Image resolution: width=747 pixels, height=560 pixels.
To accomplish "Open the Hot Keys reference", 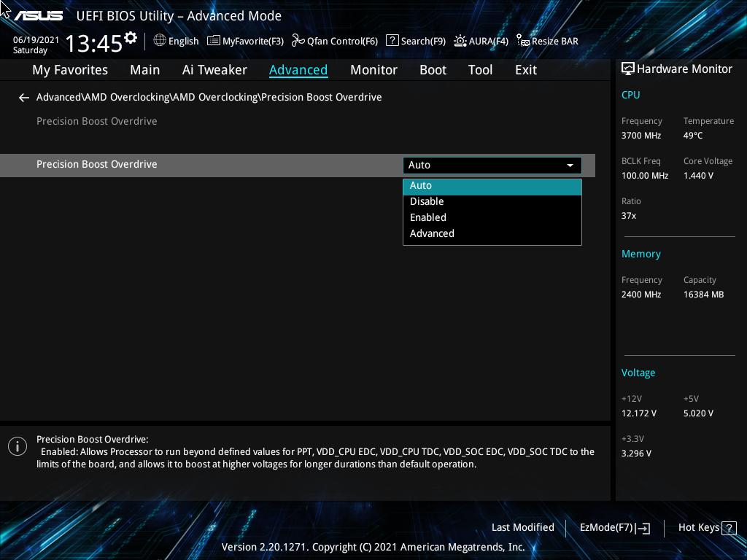I will click(705, 527).
